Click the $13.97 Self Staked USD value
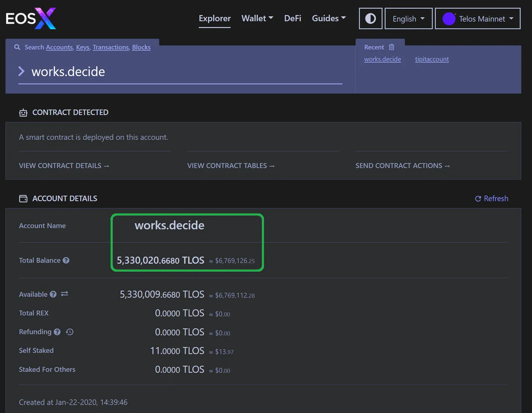 click(x=224, y=352)
